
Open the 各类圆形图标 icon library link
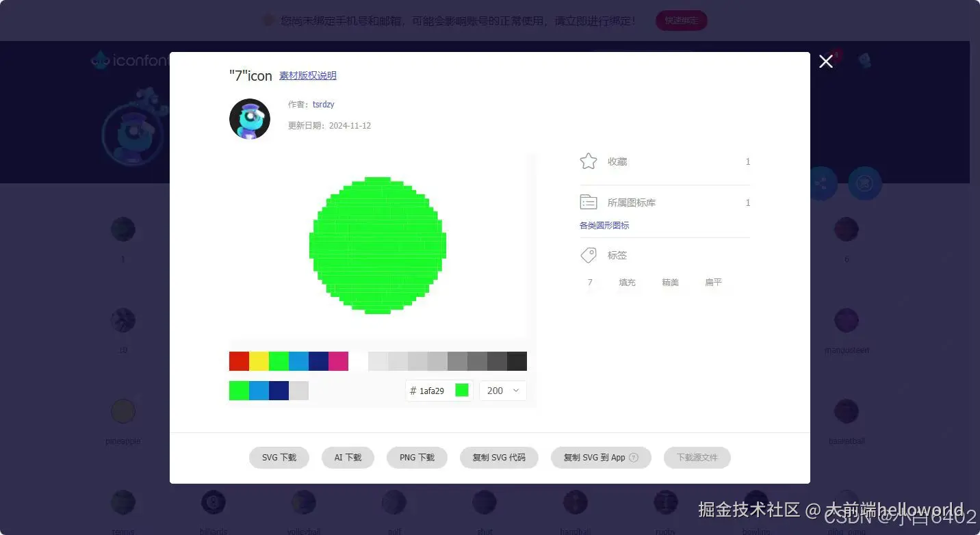(x=604, y=225)
